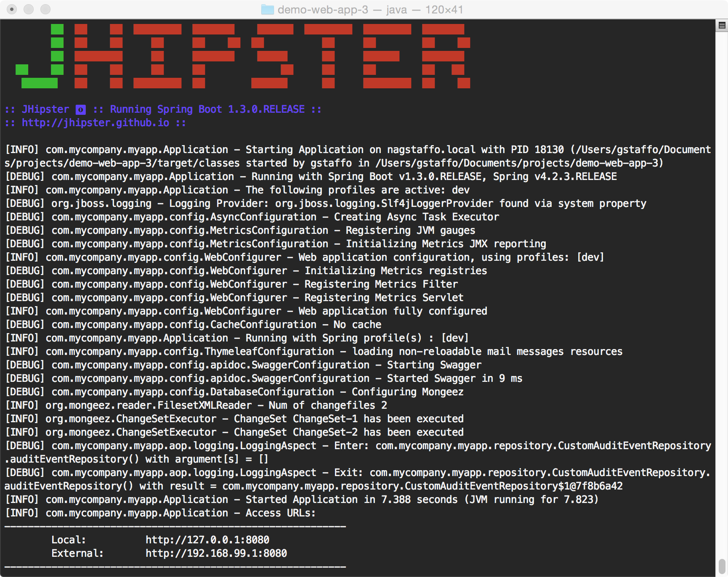Click the 'Access URLs:' log text
728x577 pixels.
(x=281, y=513)
